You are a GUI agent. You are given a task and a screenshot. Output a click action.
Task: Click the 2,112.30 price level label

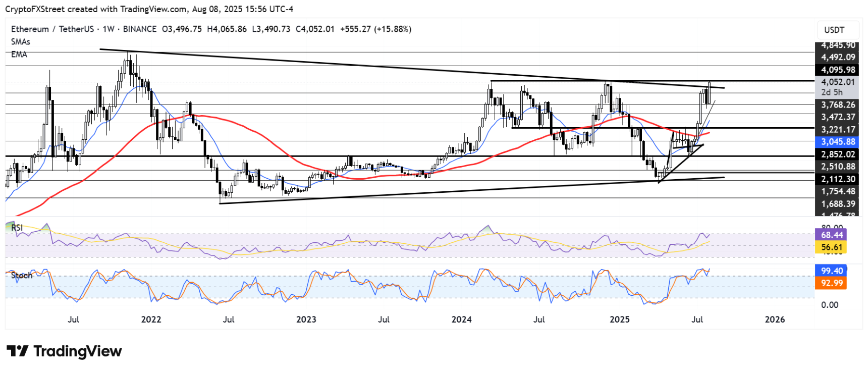[x=838, y=179]
